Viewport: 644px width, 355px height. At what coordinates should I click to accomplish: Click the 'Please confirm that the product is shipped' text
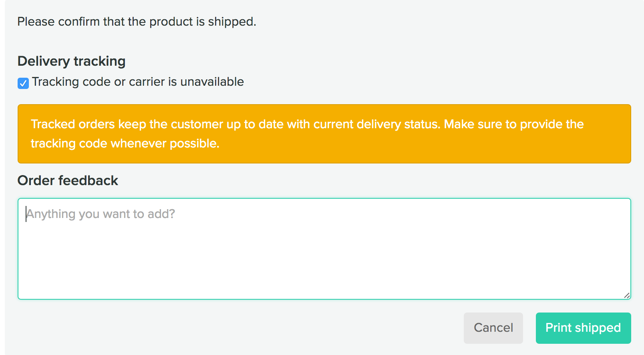point(137,22)
